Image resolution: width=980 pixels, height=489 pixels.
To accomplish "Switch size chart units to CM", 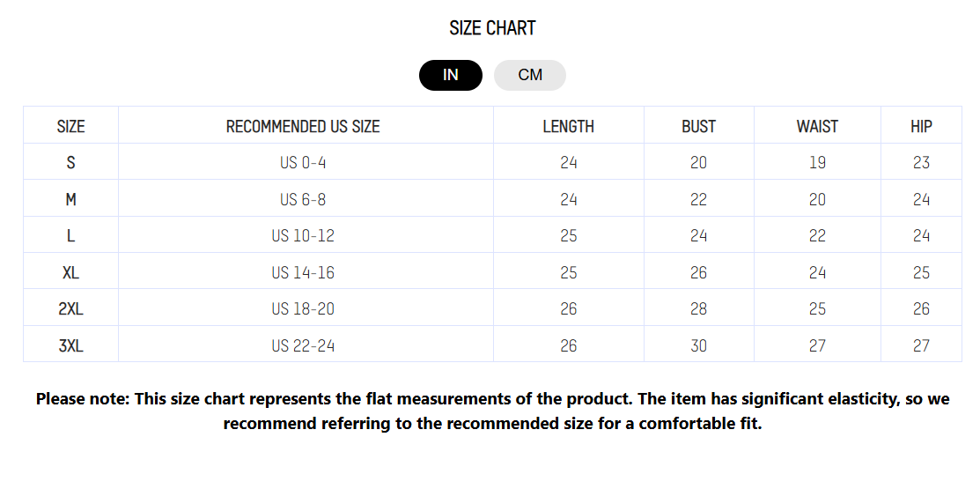I will pyautogui.click(x=530, y=75).
